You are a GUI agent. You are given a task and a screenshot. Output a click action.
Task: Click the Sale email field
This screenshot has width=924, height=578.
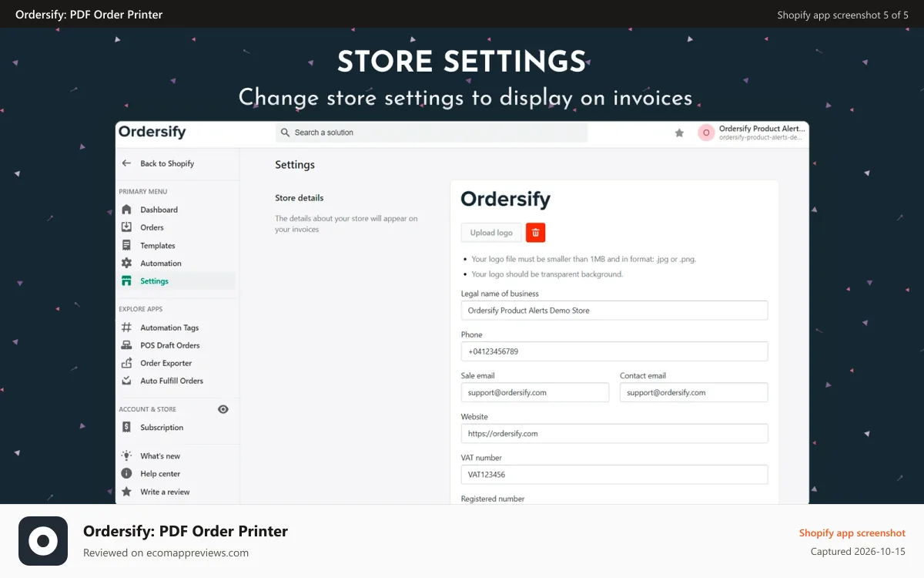pyautogui.click(x=535, y=392)
